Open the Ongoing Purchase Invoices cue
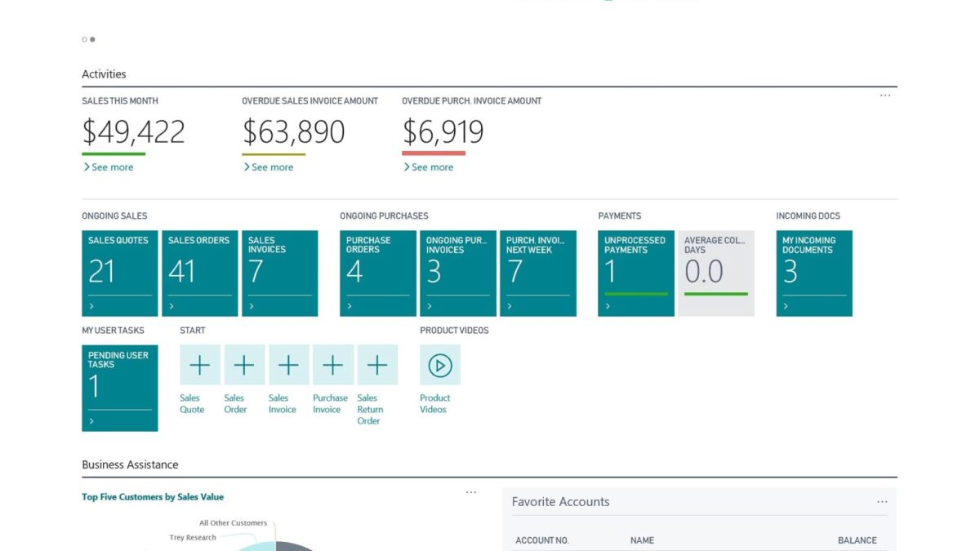This screenshot has width=980, height=551. pos(457,273)
